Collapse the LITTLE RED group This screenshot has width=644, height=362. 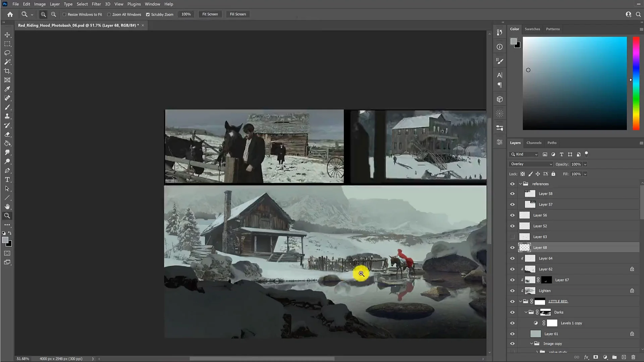pos(520,302)
